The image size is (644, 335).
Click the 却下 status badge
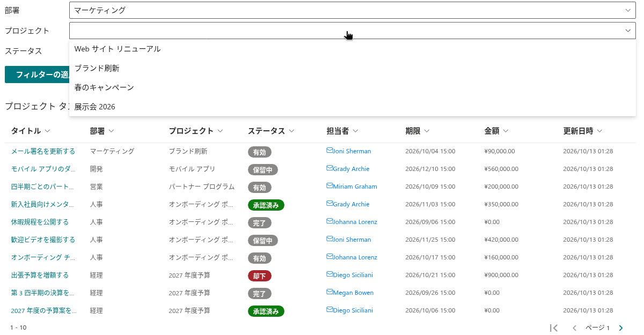(260, 276)
